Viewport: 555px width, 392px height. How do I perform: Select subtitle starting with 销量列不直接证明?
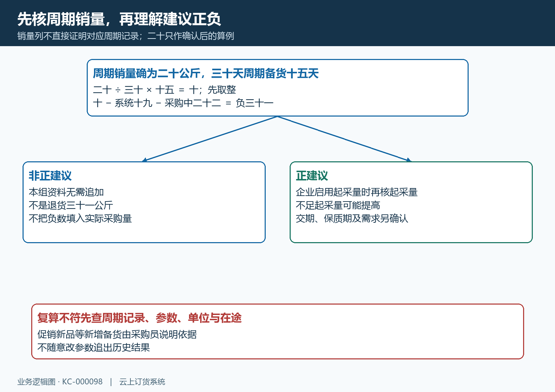(x=126, y=36)
